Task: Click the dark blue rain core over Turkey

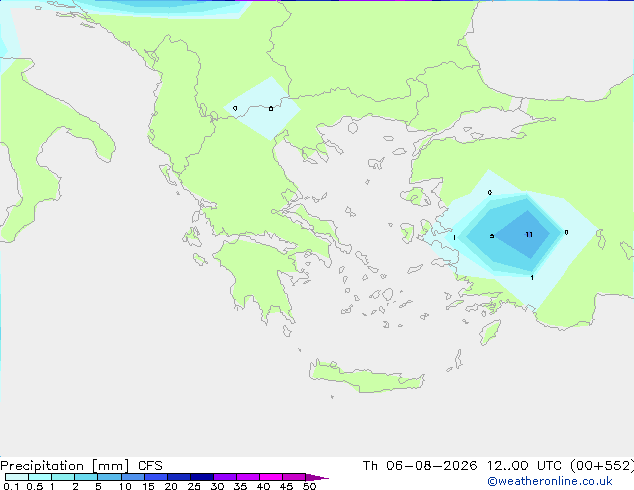Action: point(524,234)
